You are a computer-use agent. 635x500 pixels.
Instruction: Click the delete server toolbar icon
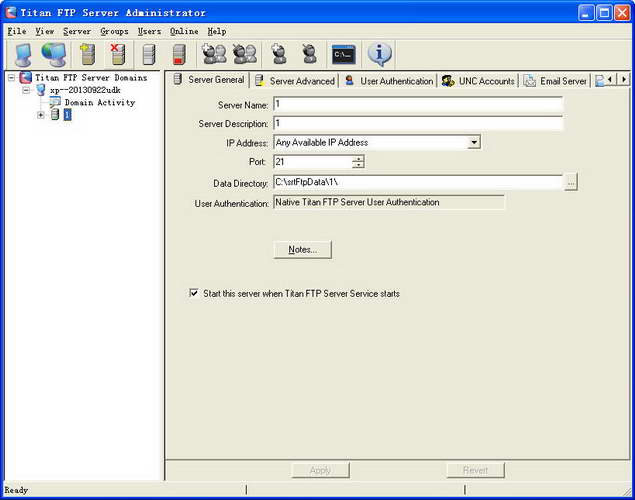pos(117,54)
